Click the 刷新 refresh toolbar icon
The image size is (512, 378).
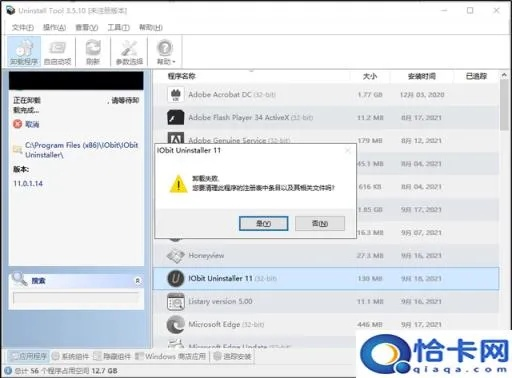point(93,51)
